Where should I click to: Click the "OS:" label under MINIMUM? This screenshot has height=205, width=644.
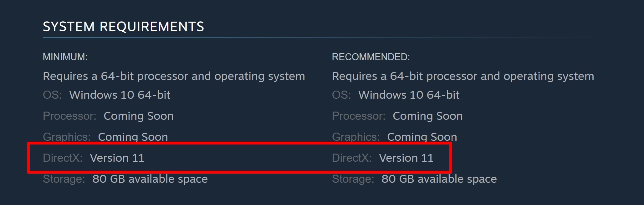[x=52, y=95]
